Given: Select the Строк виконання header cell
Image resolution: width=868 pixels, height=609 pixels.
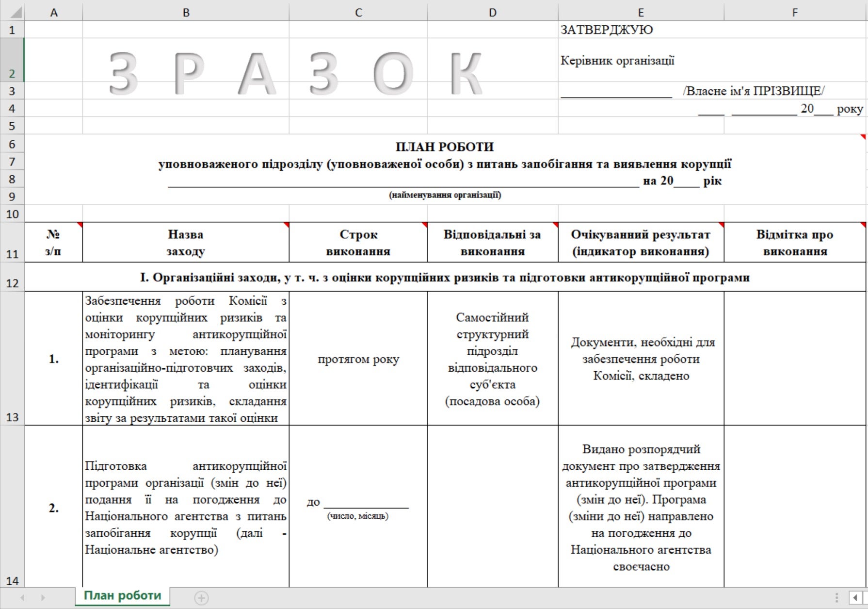Looking at the screenshot, I should [x=358, y=243].
